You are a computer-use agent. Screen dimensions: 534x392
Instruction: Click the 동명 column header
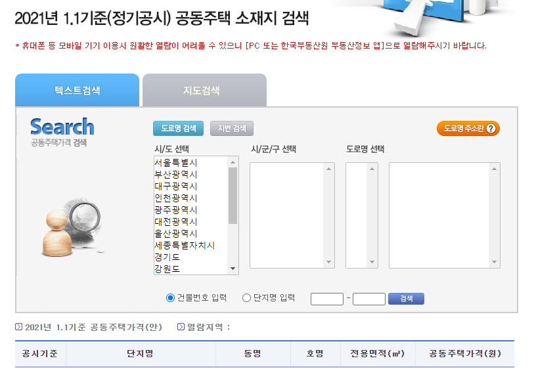253,354
